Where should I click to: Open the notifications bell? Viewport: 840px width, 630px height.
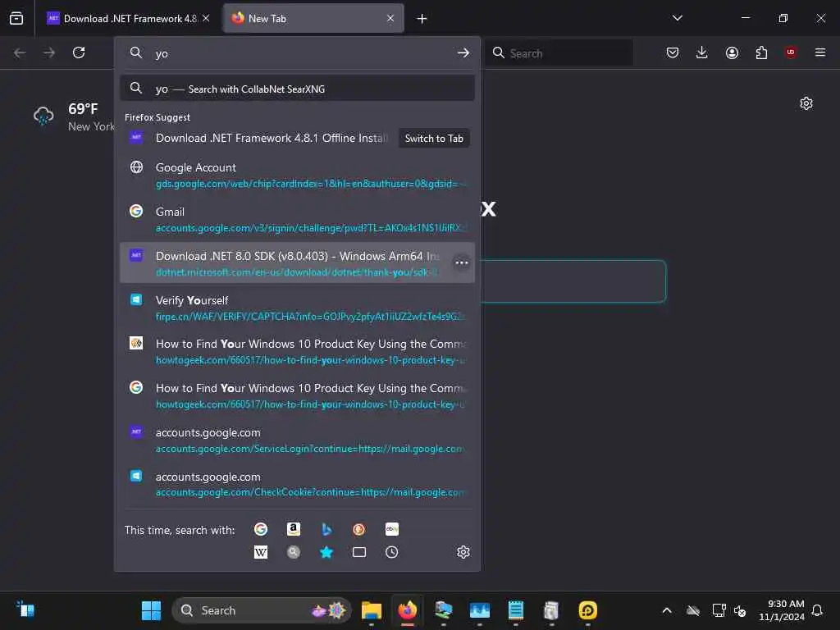coord(817,610)
